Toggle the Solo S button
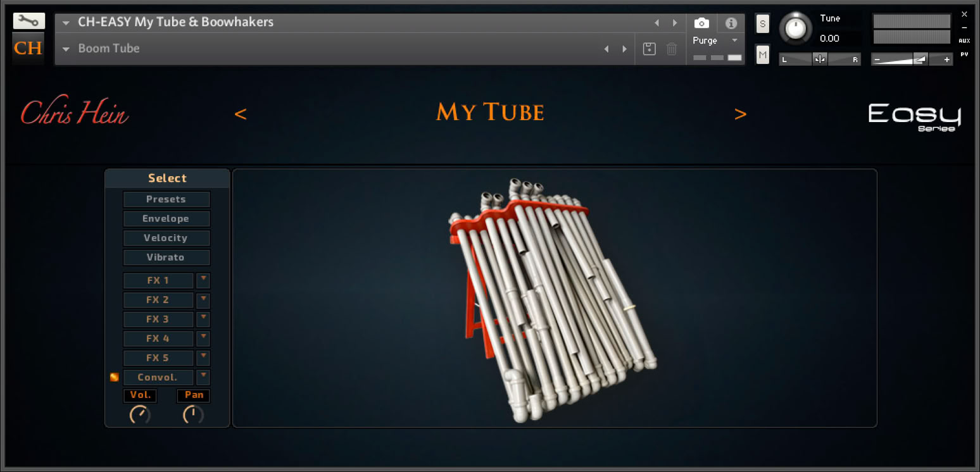The image size is (980, 472). [763, 24]
